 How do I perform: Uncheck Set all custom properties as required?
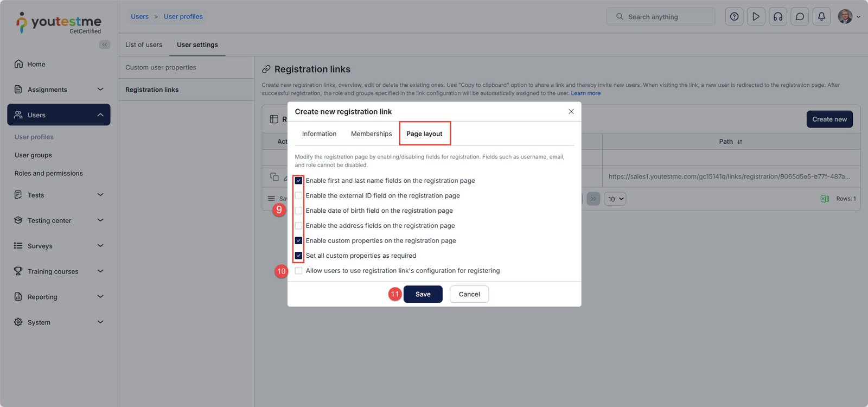[298, 256]
